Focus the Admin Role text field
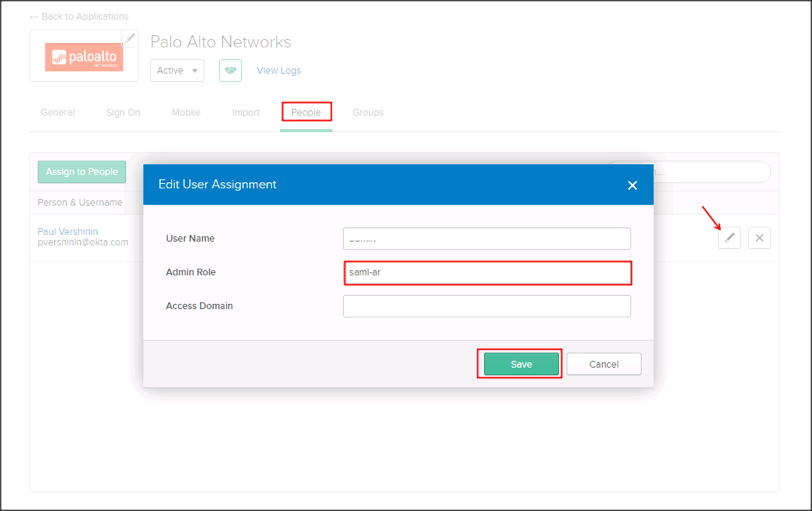Image resolution: width=812 pixels, height=511 pixels. coord(487,272)
